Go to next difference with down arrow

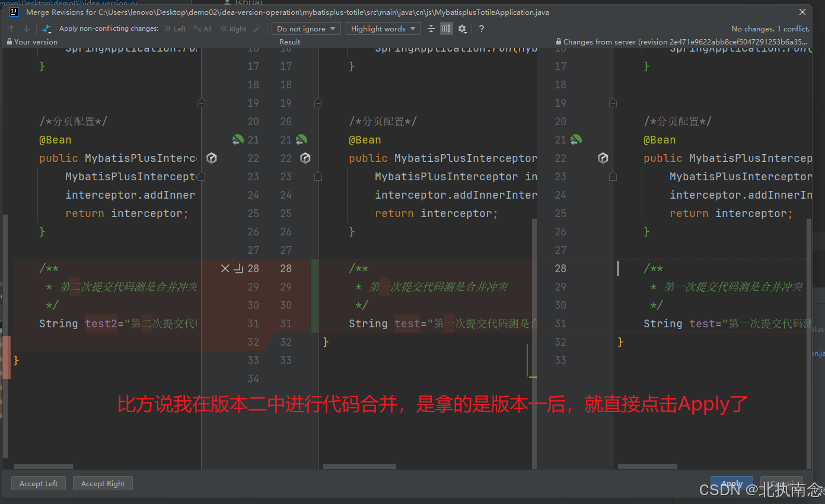coord(27,28)
